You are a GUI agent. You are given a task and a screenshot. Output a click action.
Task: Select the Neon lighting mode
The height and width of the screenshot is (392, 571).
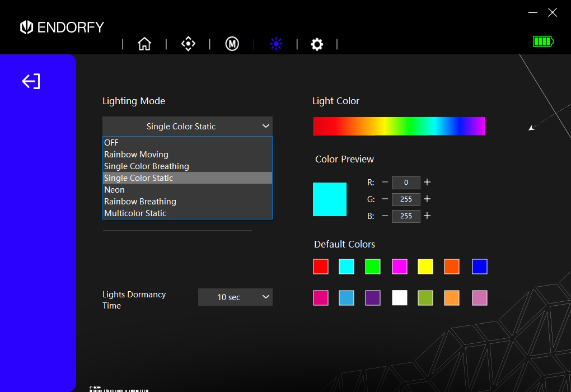[x=114, y=189]
